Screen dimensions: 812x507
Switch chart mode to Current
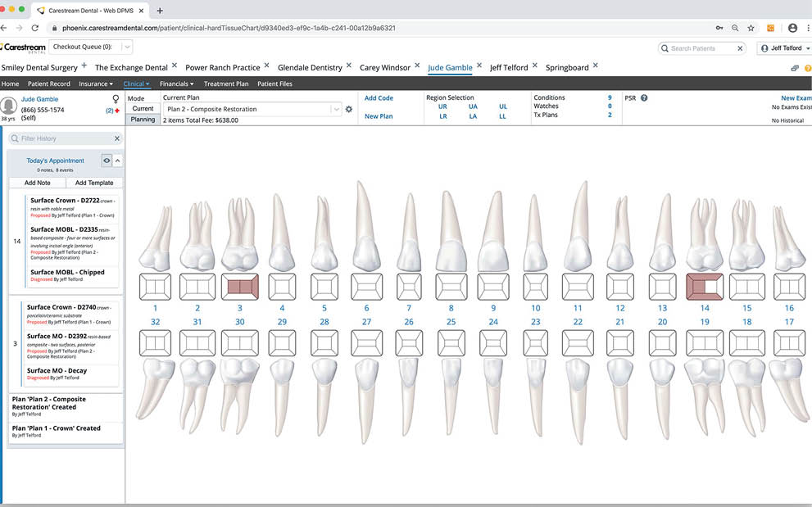(143, 109)
